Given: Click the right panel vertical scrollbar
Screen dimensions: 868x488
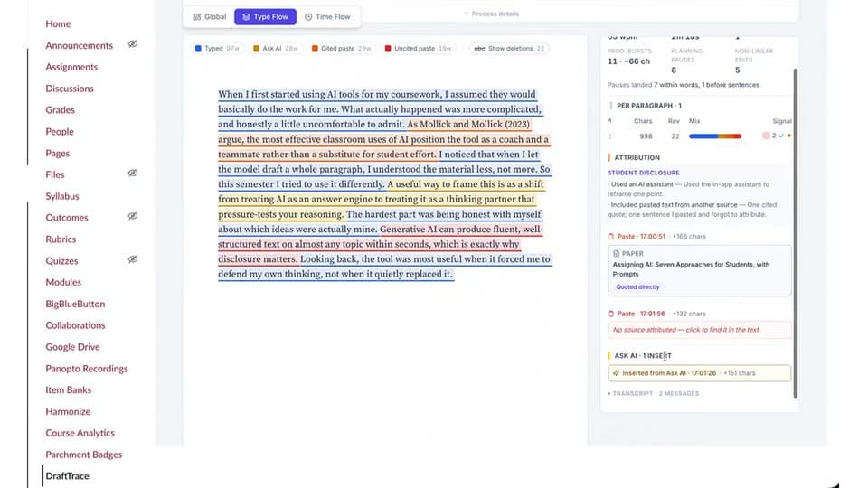Looking at the screenshot, I should tap(796, 232).
